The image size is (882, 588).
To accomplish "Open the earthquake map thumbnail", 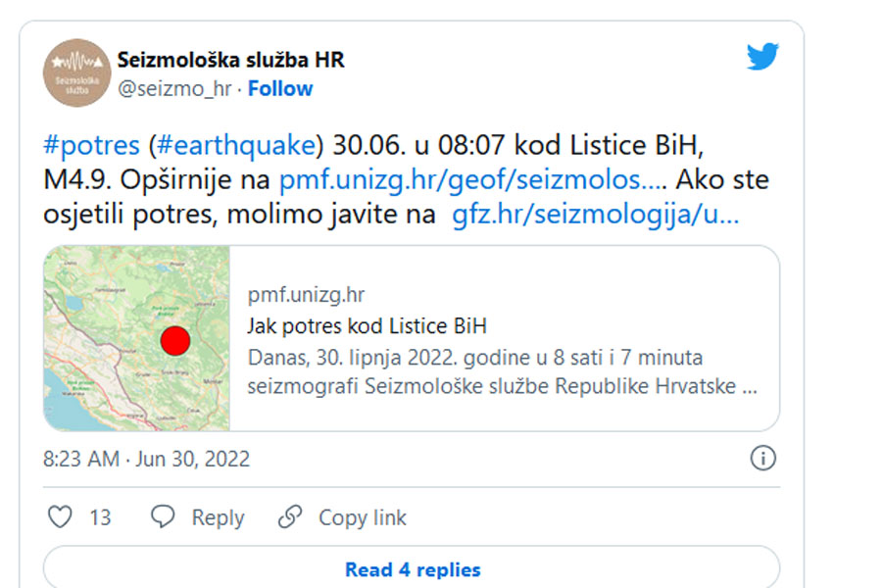I will tap(136, 338).
